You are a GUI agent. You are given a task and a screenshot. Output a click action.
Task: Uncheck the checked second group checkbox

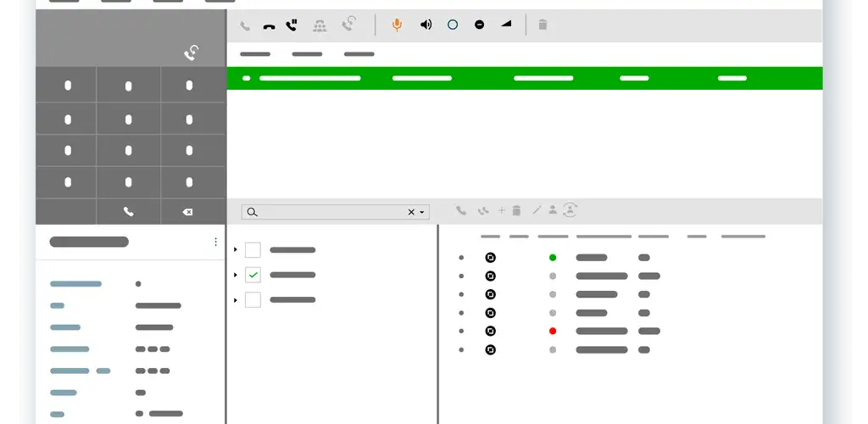click(x=253, y=275)
